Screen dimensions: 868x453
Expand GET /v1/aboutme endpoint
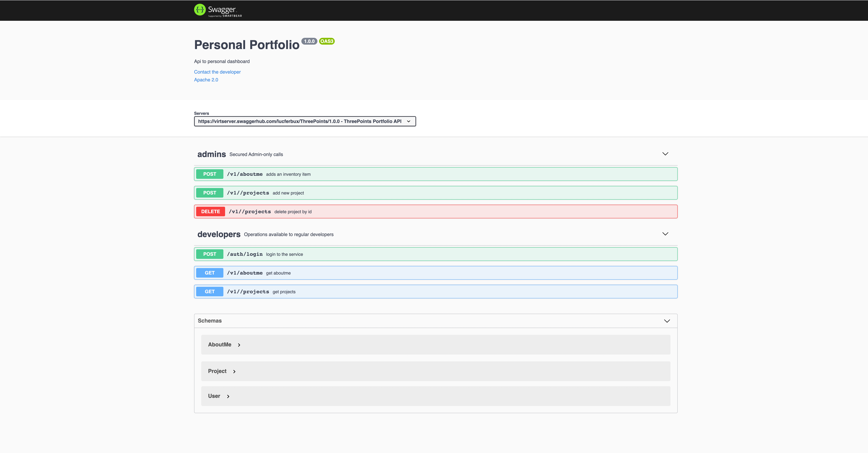point(435,273)
